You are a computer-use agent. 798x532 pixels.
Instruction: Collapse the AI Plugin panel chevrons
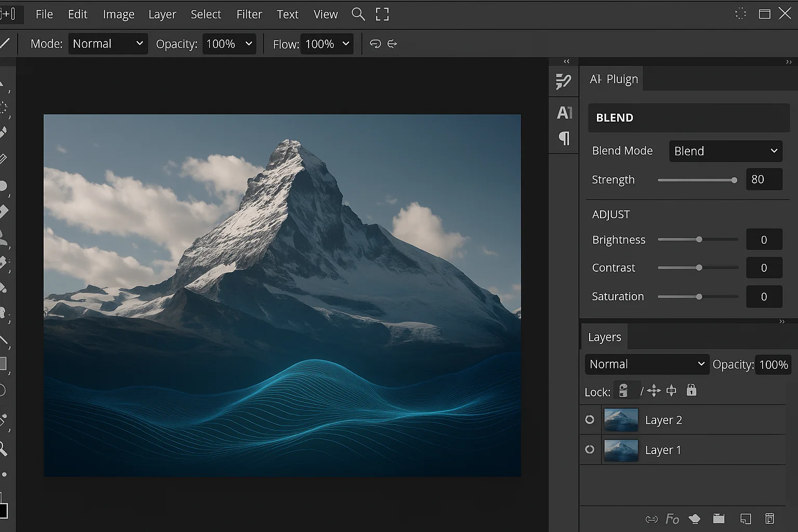click(789, 62)
